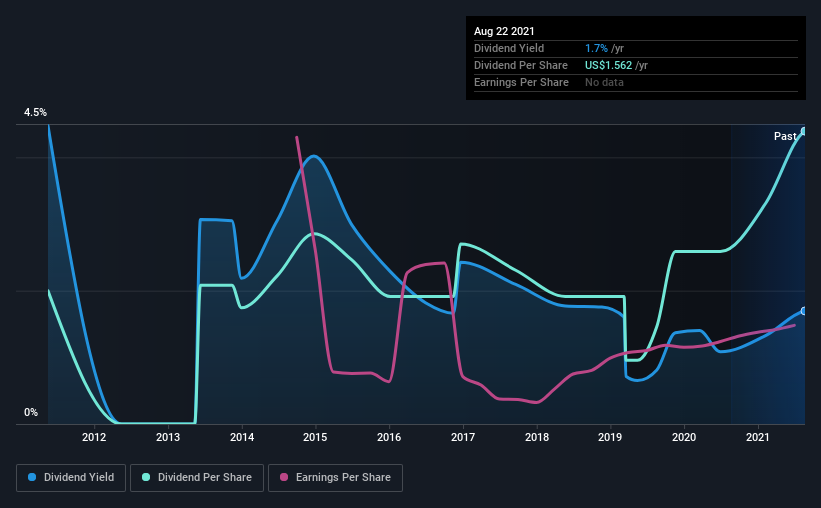Screen dimensions: 821x508
Task: Toggle the Dividend Per Share legend button
Action: point(197,478)
